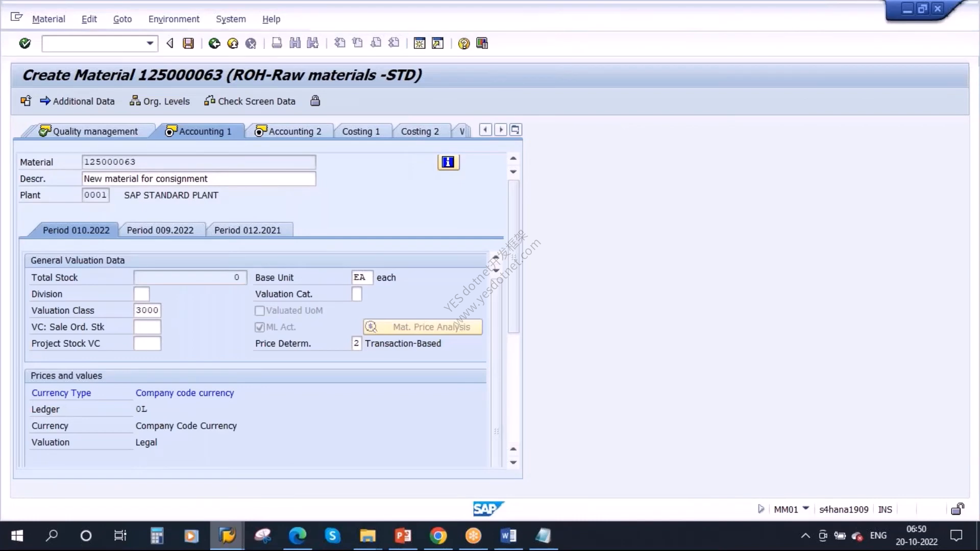980x551 pixels.
Task: Click the blue information button
Action: tap(448, 162)
